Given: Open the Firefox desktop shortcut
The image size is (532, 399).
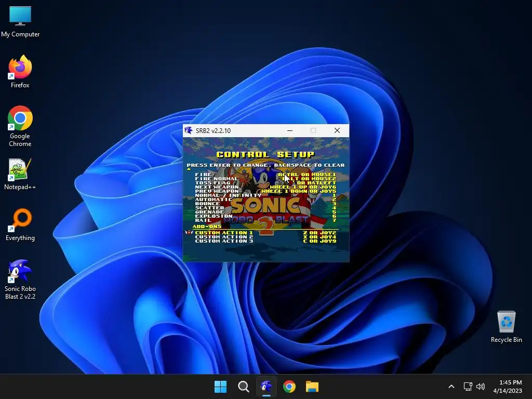Looking at the screenshot, I should [x=20, y=72].
